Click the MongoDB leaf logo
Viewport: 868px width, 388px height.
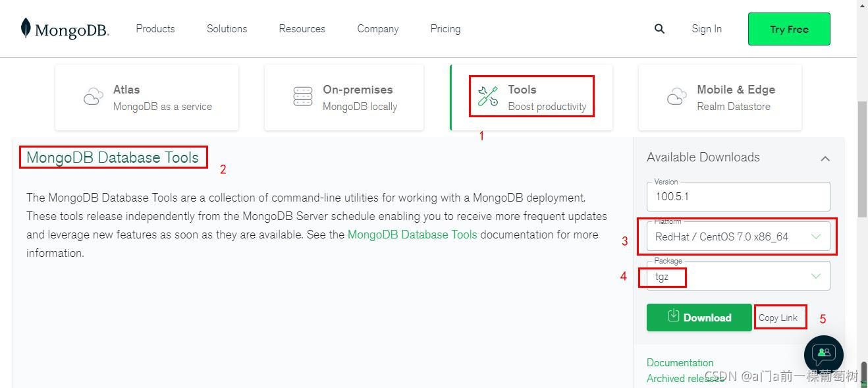tap(26, 28)
